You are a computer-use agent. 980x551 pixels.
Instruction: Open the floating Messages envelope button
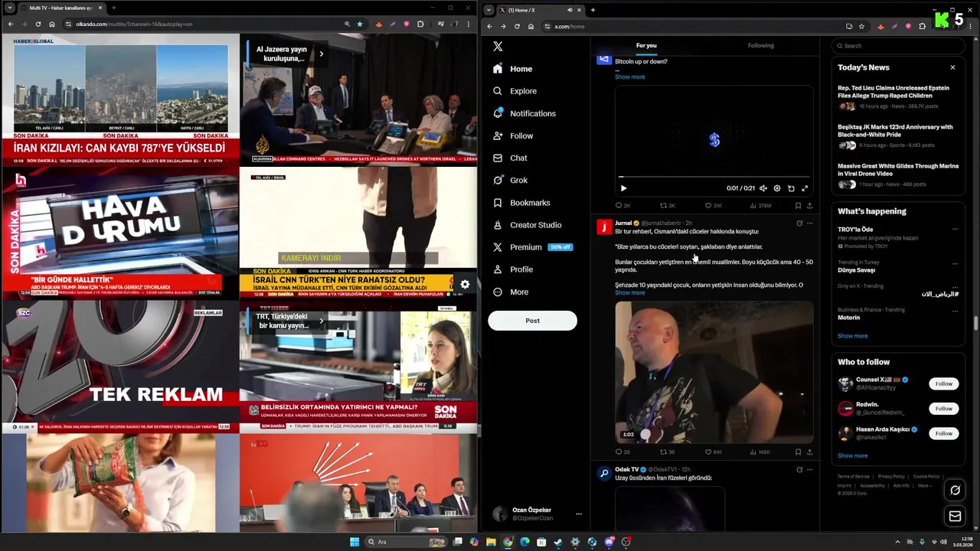click(x=955, y=517)
